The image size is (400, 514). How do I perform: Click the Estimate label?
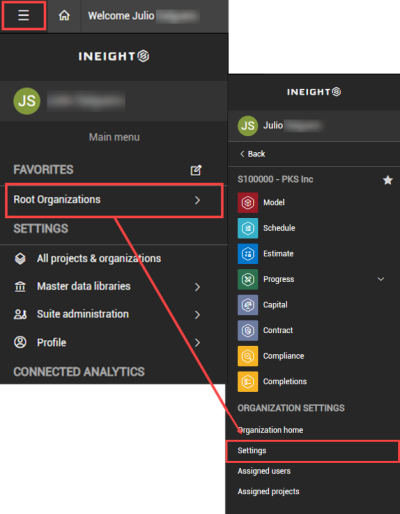tap(278, 254)
